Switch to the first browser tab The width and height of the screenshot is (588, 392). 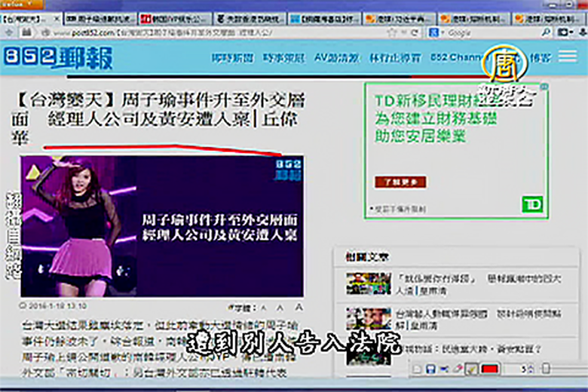click(30, 17)
